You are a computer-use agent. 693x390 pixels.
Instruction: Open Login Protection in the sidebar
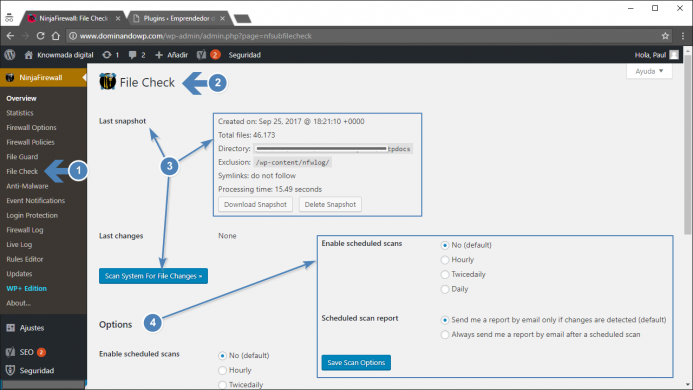32,215
